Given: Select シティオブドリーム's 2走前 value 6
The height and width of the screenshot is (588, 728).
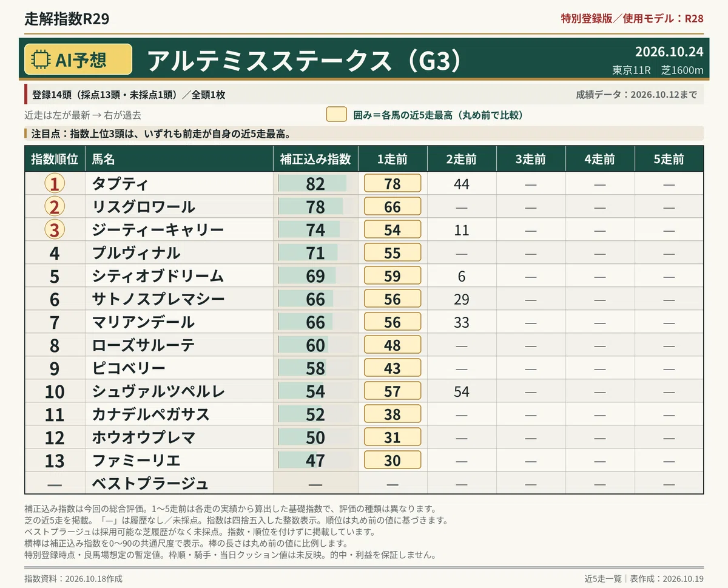Looking at the screenshot, I should [462, 276].
